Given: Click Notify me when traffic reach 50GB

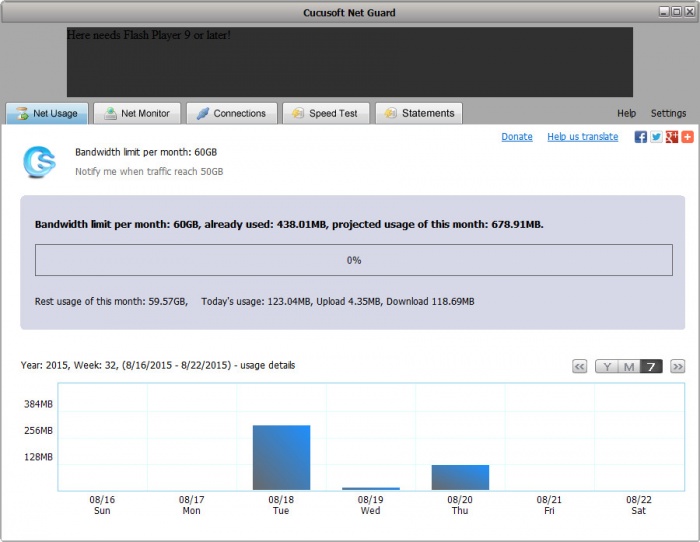Looking at the screenshot, I should pos(149,171).
